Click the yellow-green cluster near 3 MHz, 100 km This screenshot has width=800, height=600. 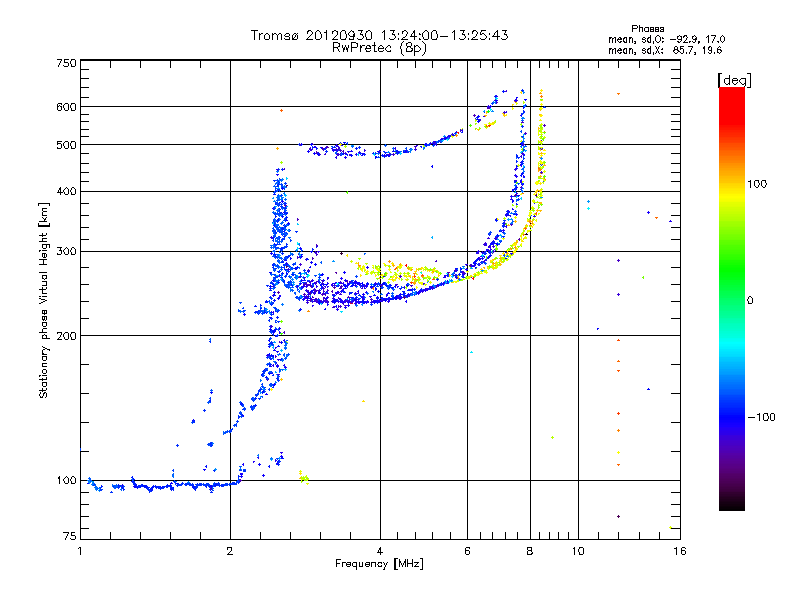(304, 478)
